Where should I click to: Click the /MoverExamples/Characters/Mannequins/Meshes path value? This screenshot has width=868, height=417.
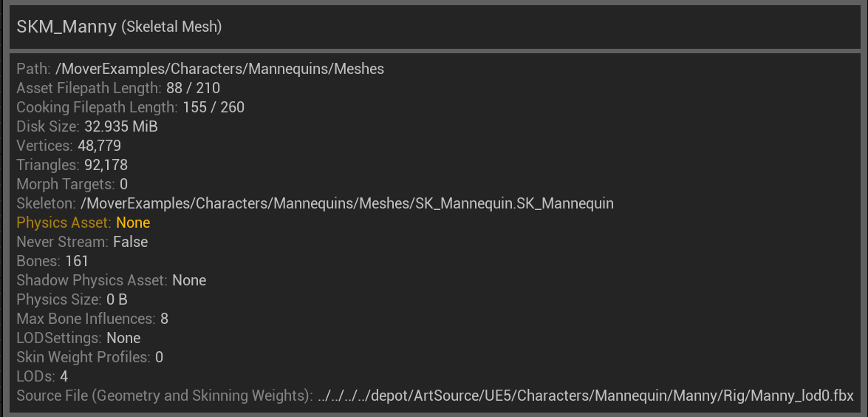219,69
